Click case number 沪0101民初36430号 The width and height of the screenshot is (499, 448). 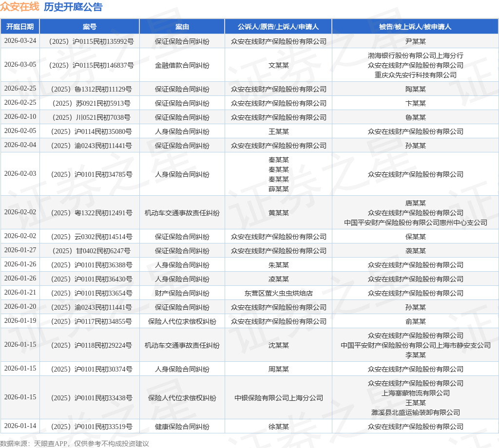[91, 279]
